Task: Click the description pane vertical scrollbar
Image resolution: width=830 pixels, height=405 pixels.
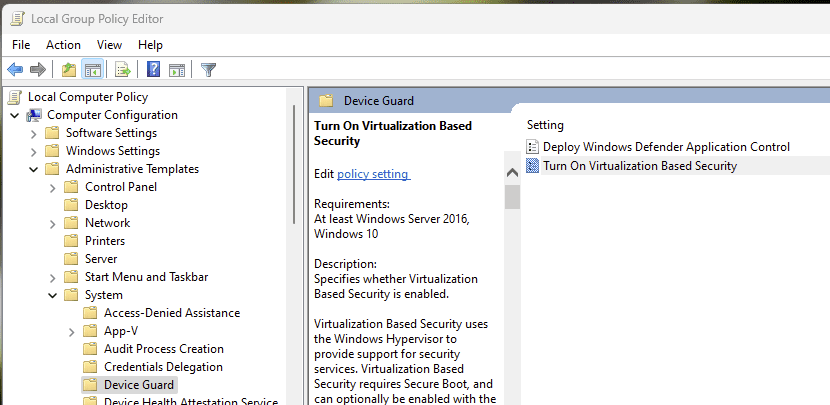Action: (x=512, y=300)
